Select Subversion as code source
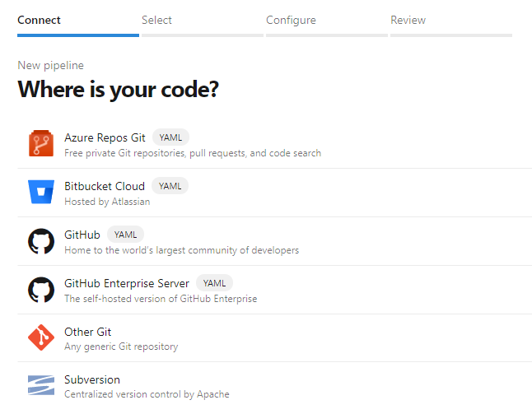 92,379
